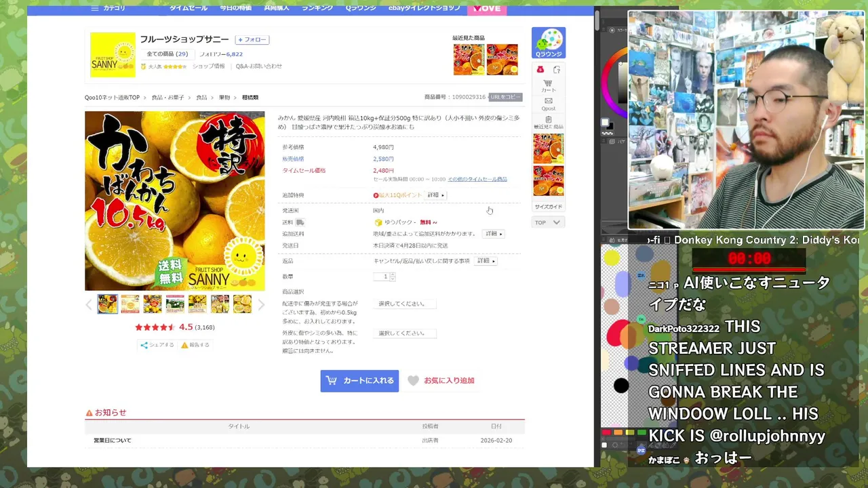Go to Qoo10ネット通販TOP breadcrumb
868x488 pixels.
click(112, 98)
